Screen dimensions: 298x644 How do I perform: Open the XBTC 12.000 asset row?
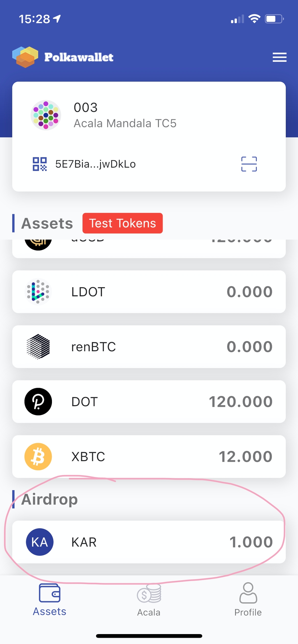(x=149, y=456)
